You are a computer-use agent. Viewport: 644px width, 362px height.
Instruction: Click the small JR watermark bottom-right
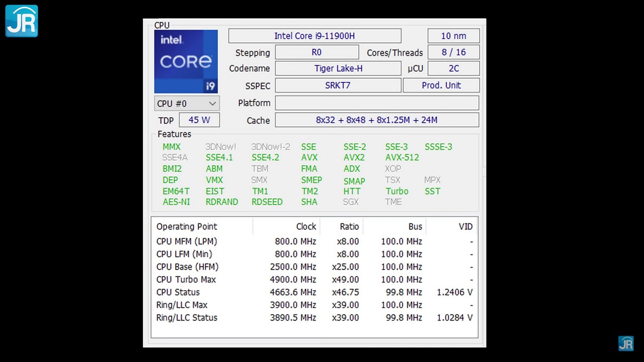tap(626, 343)
